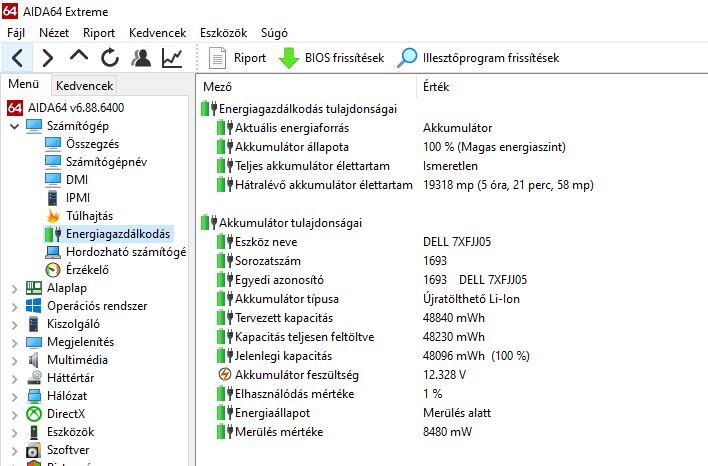Open the user/favorites manager icon in the toolbar
Viewport: 708px width, 466px height.
[x=141, y=58]
